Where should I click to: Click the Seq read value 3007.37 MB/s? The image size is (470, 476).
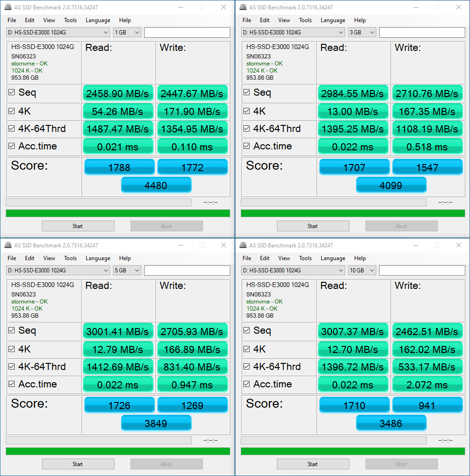pyautogui.click(x=353, y=331)
